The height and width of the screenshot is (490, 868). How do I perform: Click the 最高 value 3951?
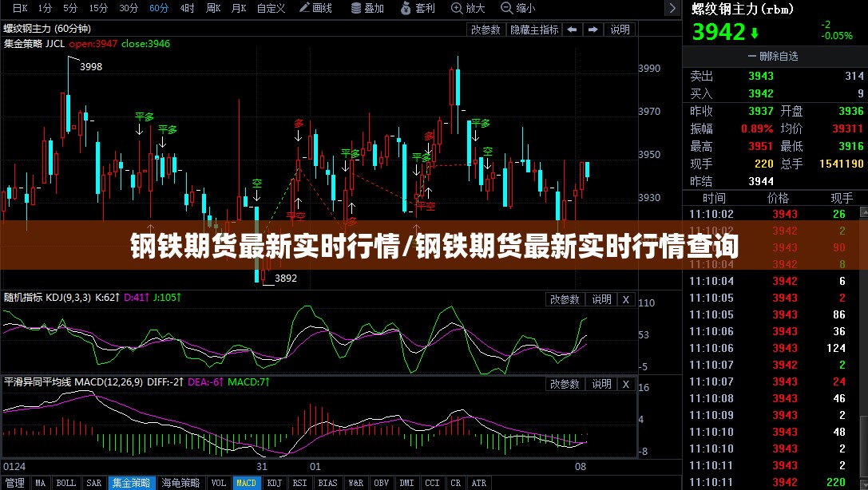click(x=761, y=146)
